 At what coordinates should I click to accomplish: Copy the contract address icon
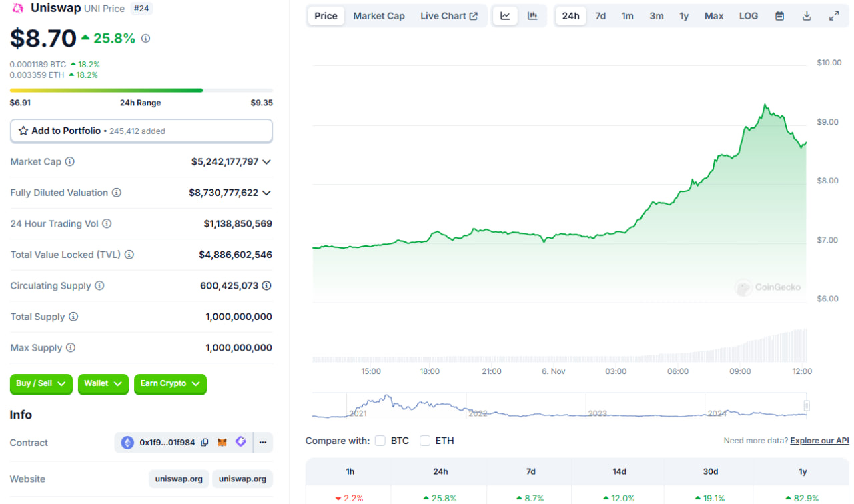(205, 442)
